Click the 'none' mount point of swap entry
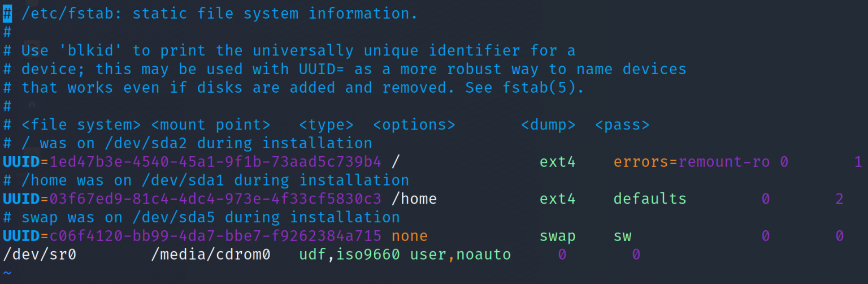868x284 pixels. tap(410, 236)
